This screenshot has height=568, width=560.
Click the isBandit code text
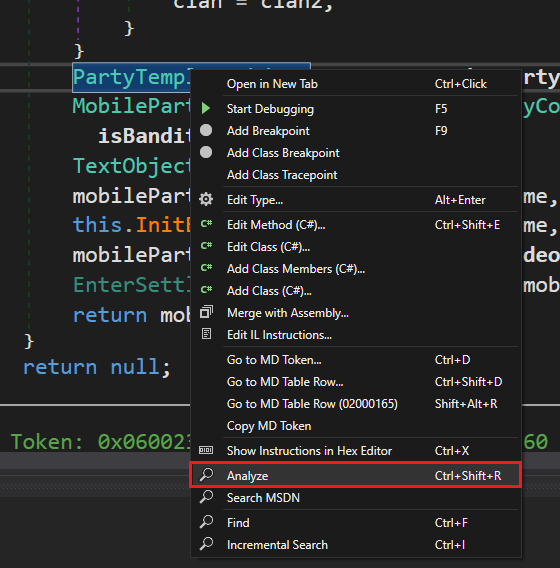(x=145, y=136)
